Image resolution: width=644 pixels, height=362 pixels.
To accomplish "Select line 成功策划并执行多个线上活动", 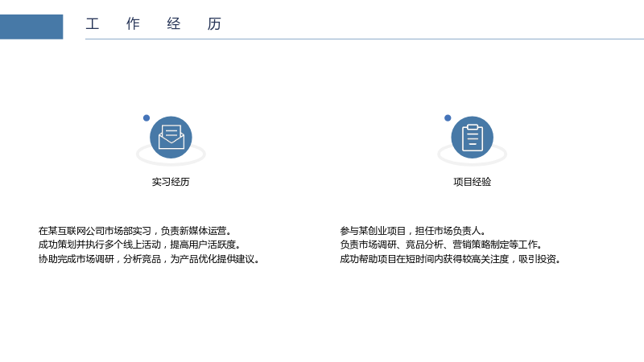I will (139, 245).
